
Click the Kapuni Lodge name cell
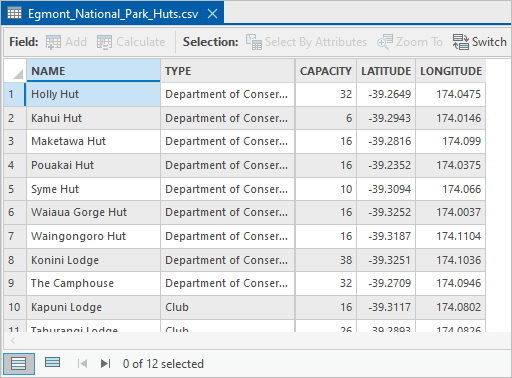(x=94, y=307)
